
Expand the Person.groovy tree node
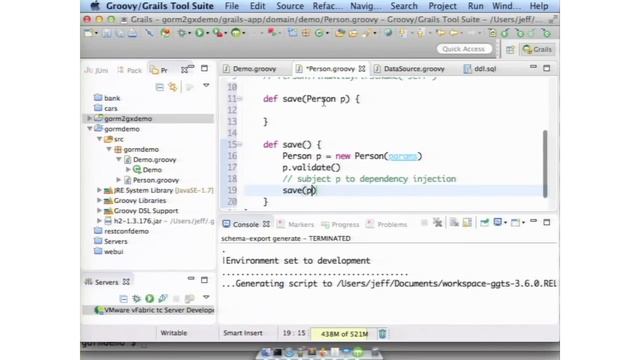[x=119, y=180]
